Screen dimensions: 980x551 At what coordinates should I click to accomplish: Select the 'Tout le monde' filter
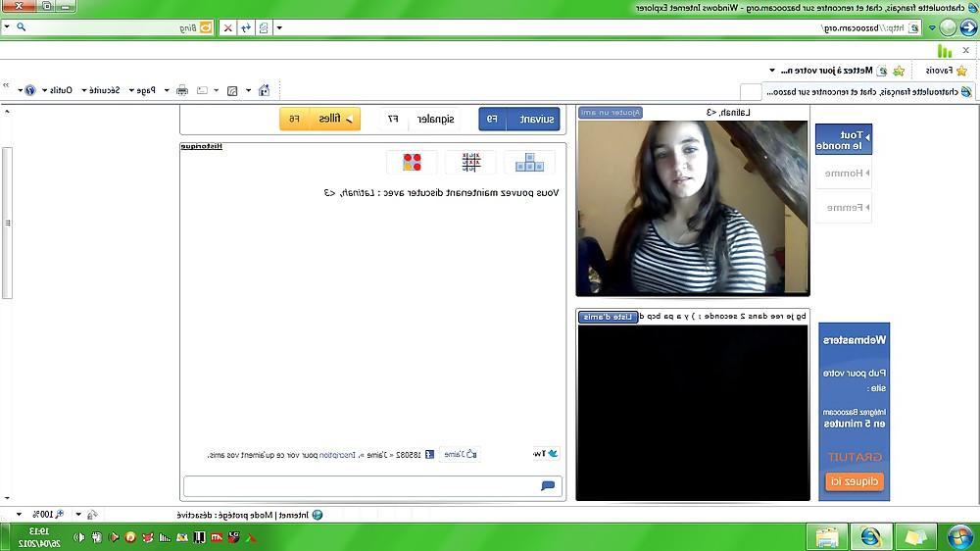[x=844, y=140]
